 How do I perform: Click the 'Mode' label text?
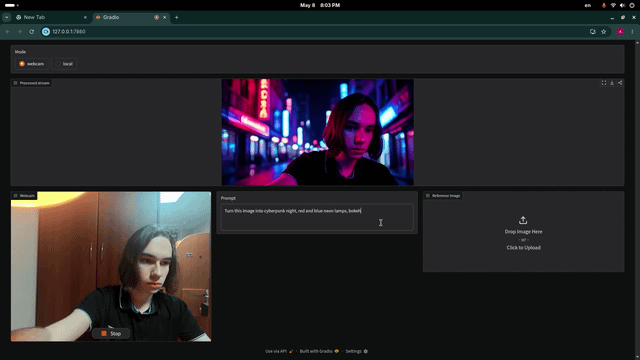coord(20,52)
